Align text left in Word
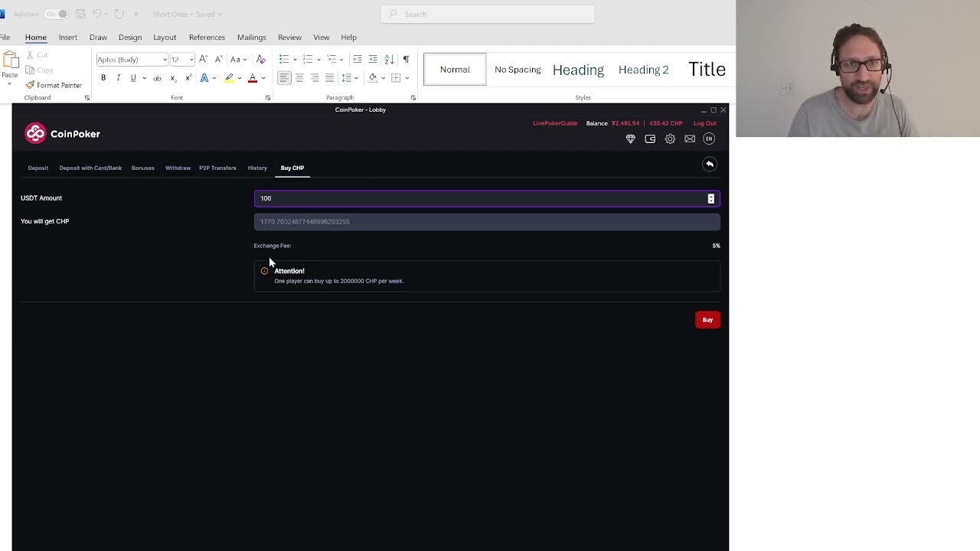980x551 pixels. coord(284,78)
